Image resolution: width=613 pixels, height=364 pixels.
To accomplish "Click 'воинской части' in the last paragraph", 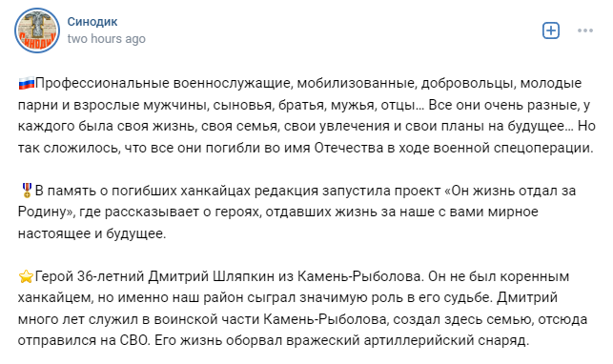I will tap(207, 319).
